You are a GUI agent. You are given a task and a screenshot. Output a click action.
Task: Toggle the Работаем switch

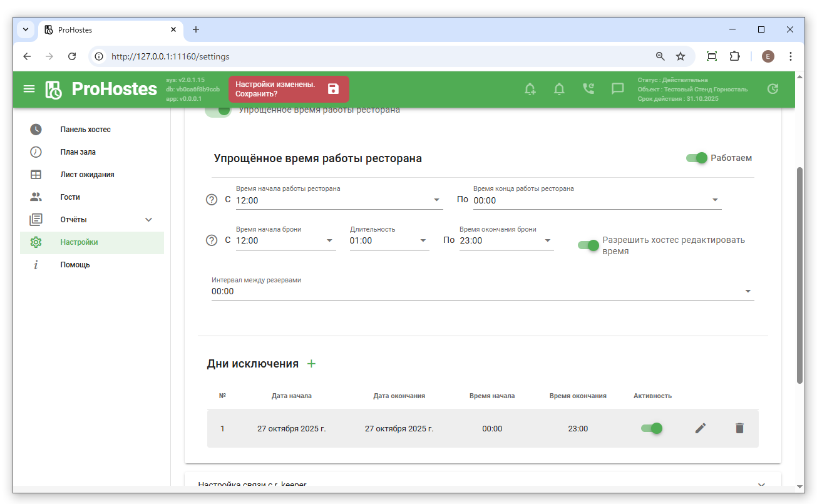click(697, 158)
